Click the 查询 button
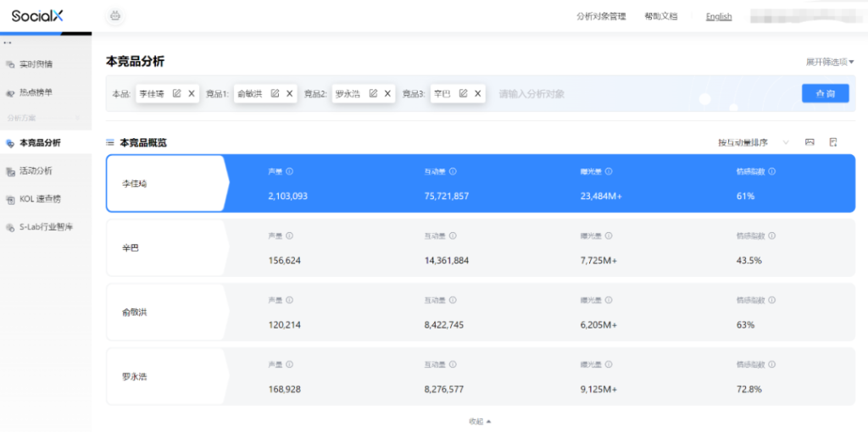Image resolution: width=868 pixels, height=432 pixels. pos(825,93)
